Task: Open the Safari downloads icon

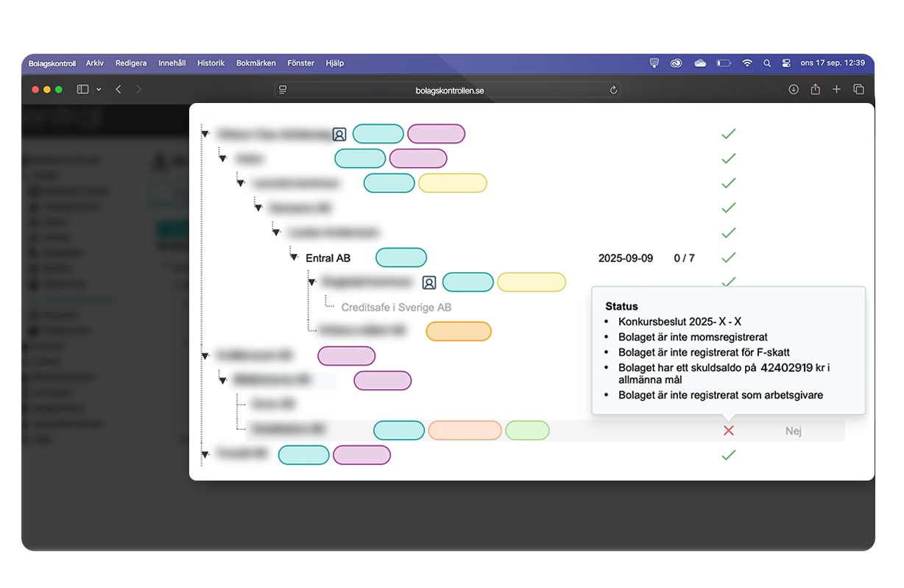Action: click(x=794, y=90)
